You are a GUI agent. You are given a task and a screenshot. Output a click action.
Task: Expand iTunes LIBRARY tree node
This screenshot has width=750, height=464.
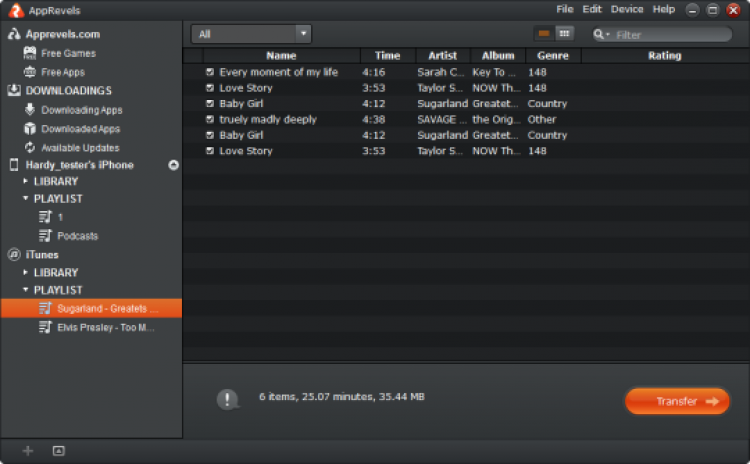pyautogui.click(x=25, y=272)
